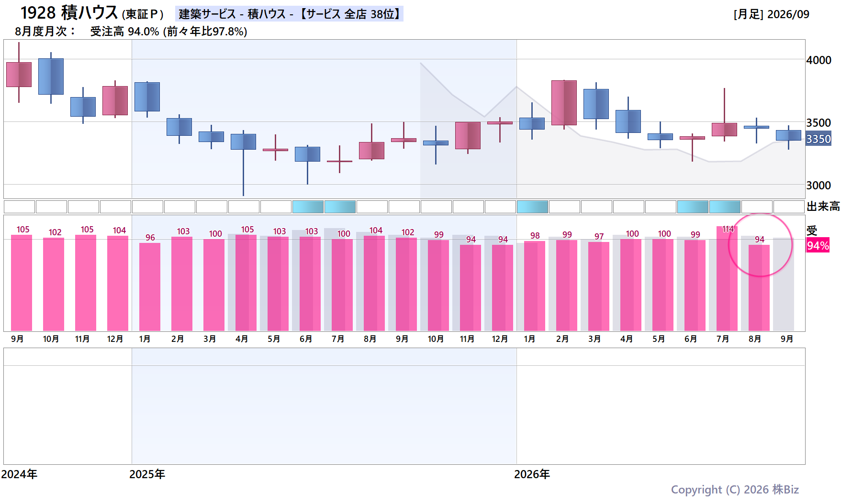The image size is (852, 504).
Task: Click the 3000 price axis label
Action: [x=818, y=186]
